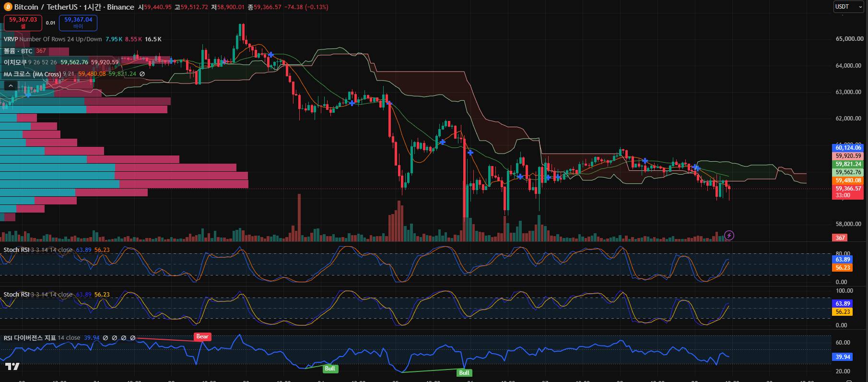Screen dimensions: 868x382
Task: Select the lower Stoch RSI pane legend
Action: [17, 295]
